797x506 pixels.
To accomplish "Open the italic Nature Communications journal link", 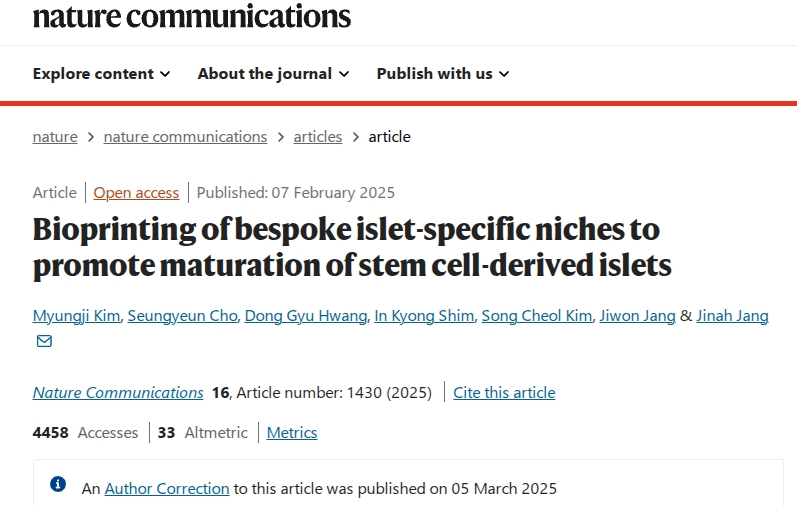I will tap(118, 393).
